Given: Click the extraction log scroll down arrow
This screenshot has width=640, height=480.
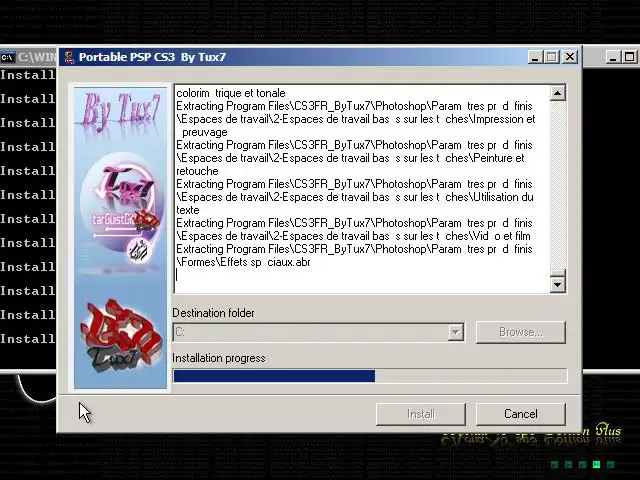Looking at the screenshot, I should point(558,284).
